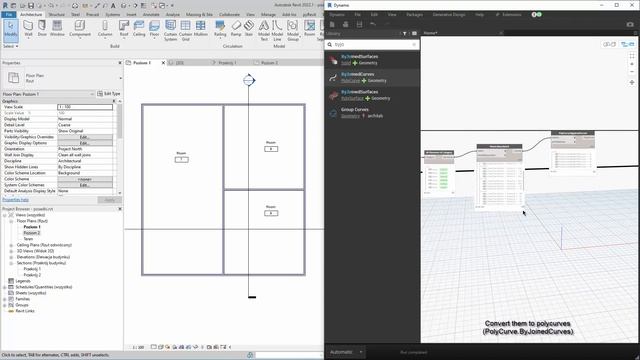
Task: Click the Dynamo library search field
Action: click(x=372, y=44)
